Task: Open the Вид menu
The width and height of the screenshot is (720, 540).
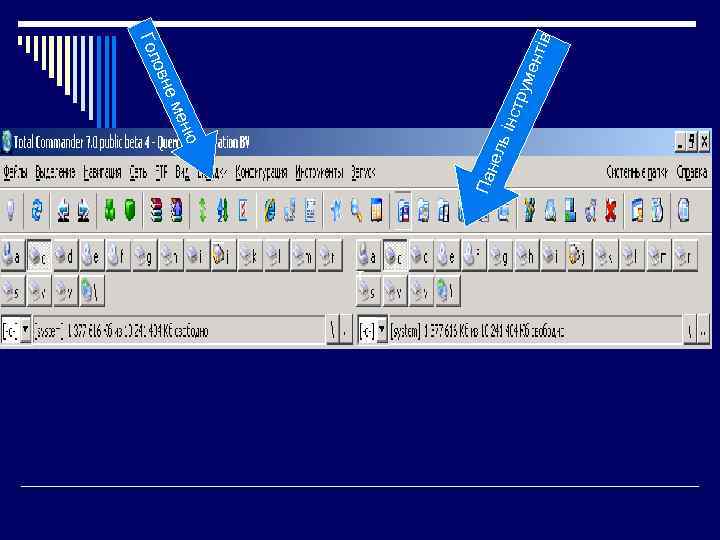Action: (x=182, y=172)
